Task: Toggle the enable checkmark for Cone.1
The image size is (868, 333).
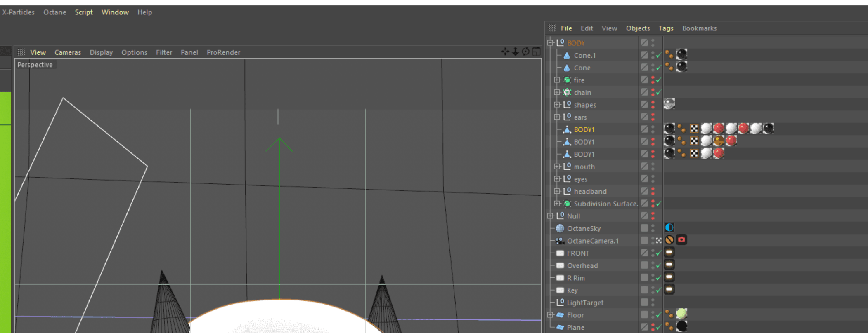Action: click(659, 55)
